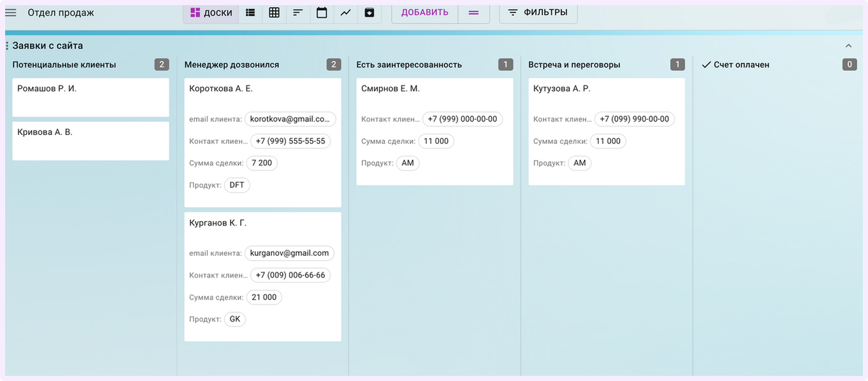Open the hamburger menu next to Отдел продаж
The height and width of the screenshot is (381, 868).
pos(11,13)
